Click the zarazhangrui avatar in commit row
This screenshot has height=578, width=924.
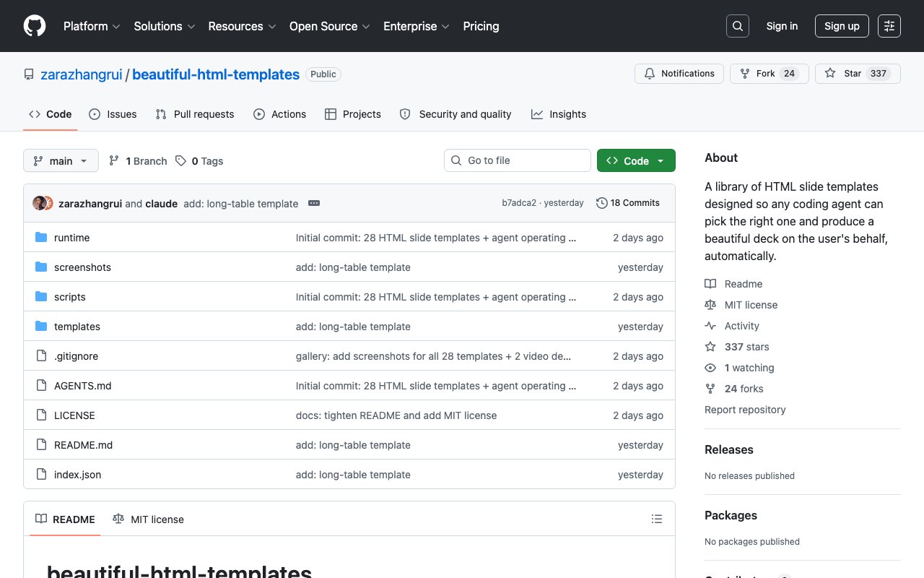pos(40,203)
